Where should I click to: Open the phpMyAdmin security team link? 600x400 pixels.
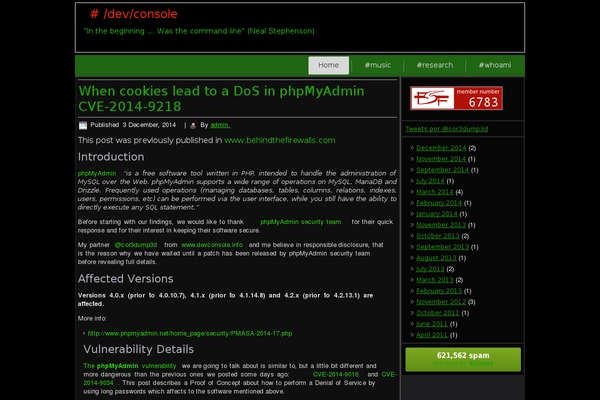click(x=300, y=222)
